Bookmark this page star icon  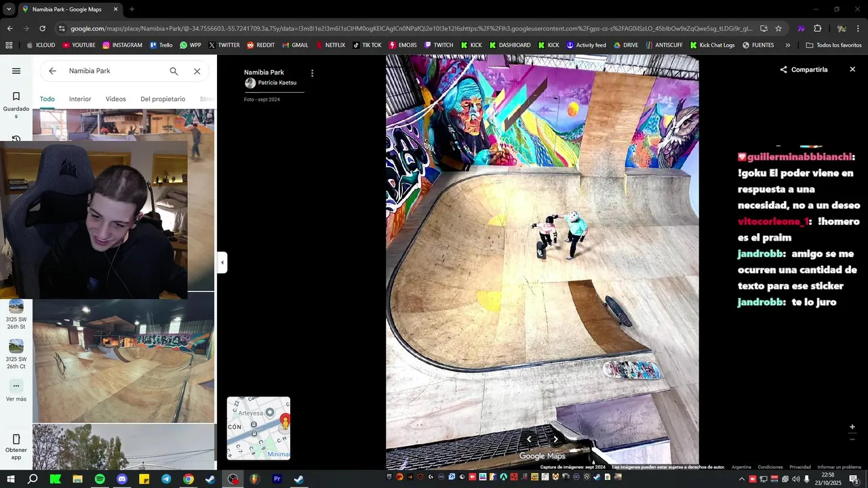pyautogui.click(x=778, y=28)
